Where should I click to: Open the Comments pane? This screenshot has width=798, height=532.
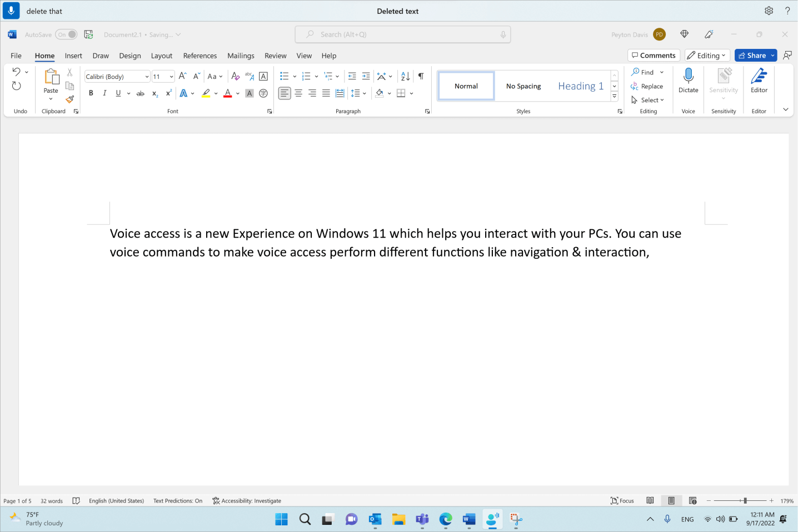pos(654,55)
